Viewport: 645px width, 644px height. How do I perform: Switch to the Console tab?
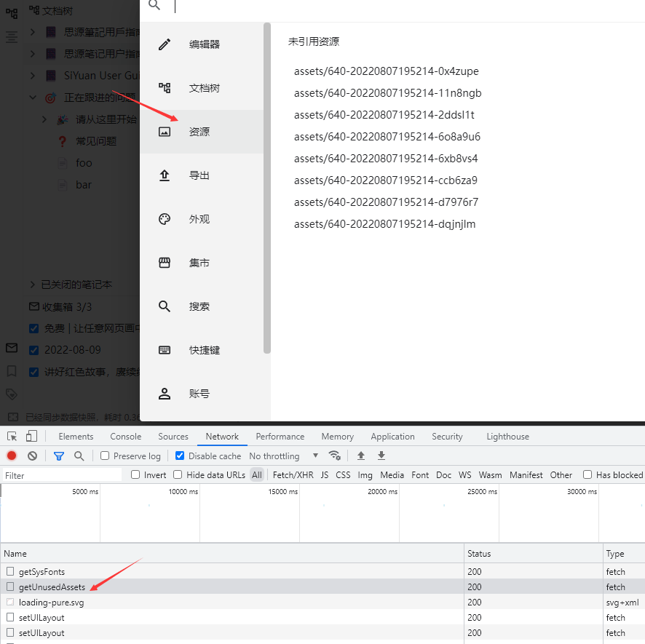coord(125,437)
